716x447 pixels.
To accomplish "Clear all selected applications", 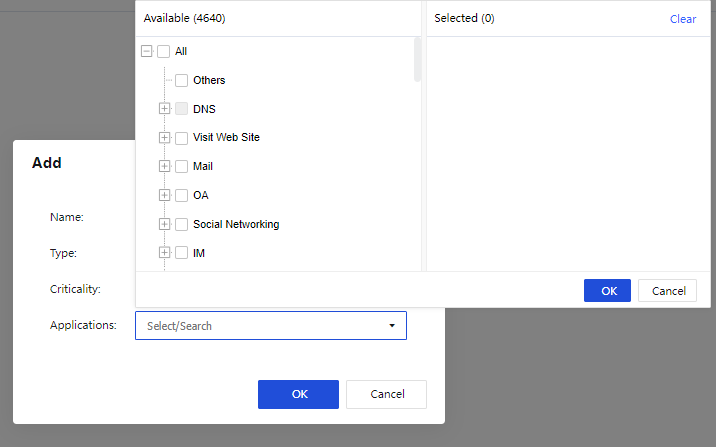I will click(683, 19).
